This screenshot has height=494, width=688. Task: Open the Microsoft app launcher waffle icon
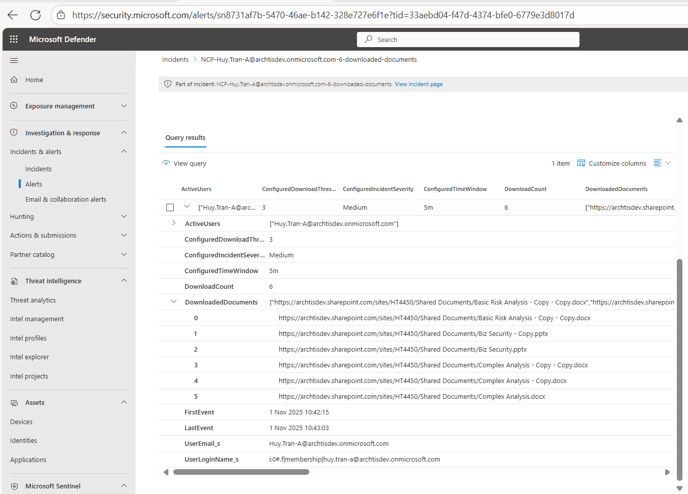(14, 39)
